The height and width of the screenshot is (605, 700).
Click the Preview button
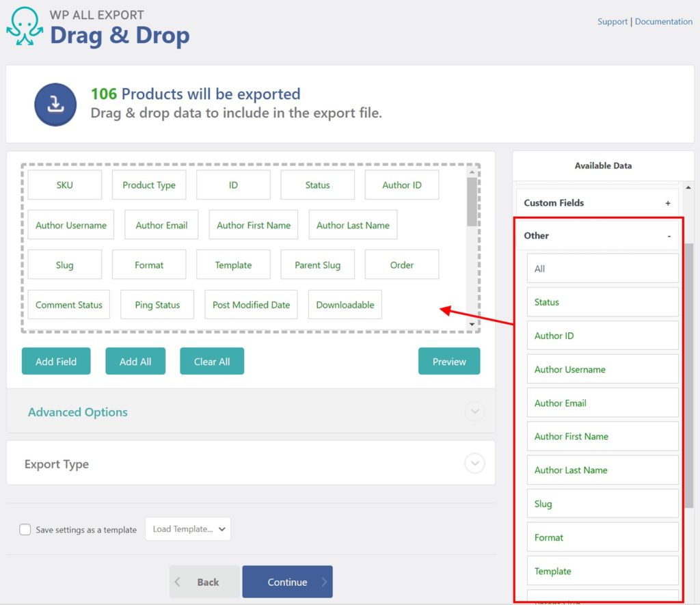[x=449, y=361]
